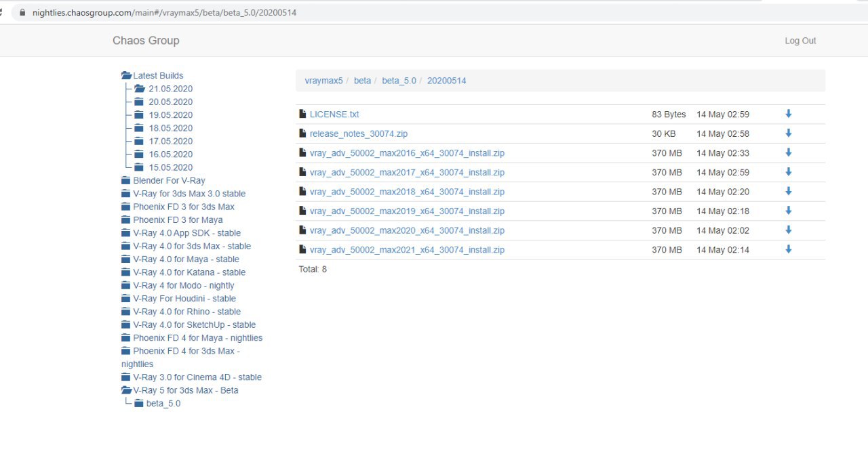Download the max2017 installer via arrow icon
The image size is (868, 462).
point(788,172)
